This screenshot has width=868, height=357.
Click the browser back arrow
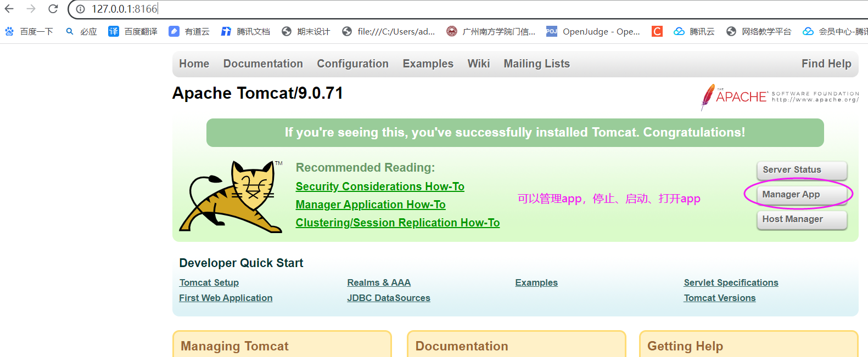(9, 9)
